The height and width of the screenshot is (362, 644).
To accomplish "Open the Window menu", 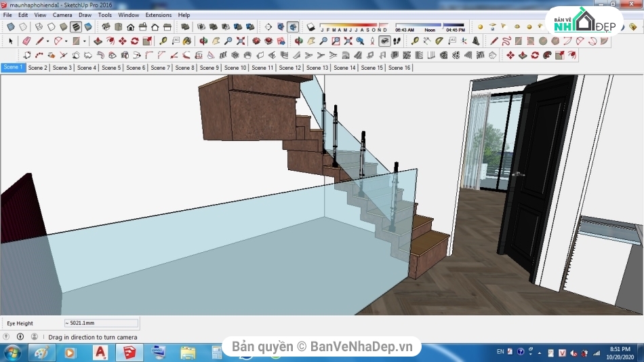I will click(x=129, y=15).
